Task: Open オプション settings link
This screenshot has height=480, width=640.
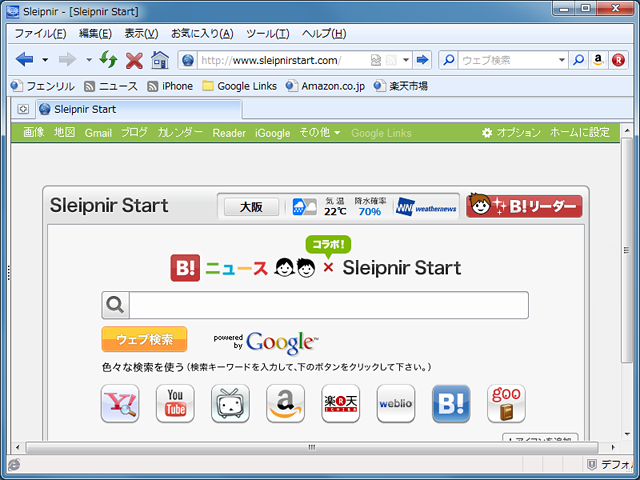Action: (x=511, y=132)
